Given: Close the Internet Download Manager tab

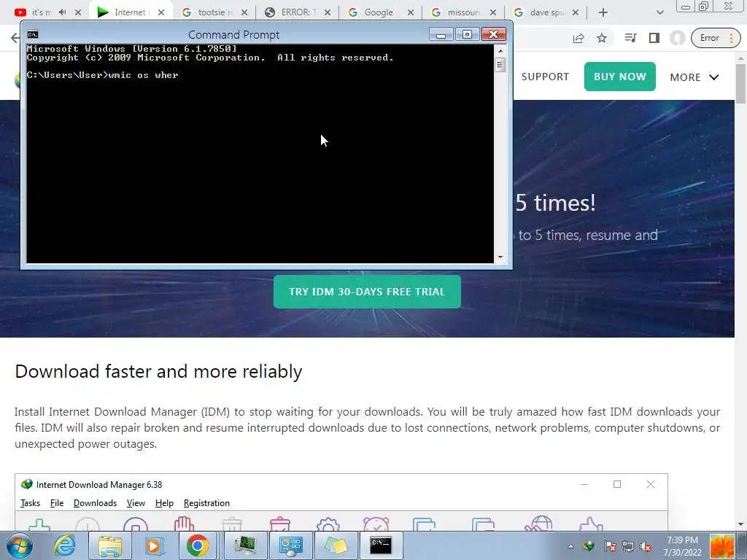Looking at the screenshot, I should click(161, 12).
